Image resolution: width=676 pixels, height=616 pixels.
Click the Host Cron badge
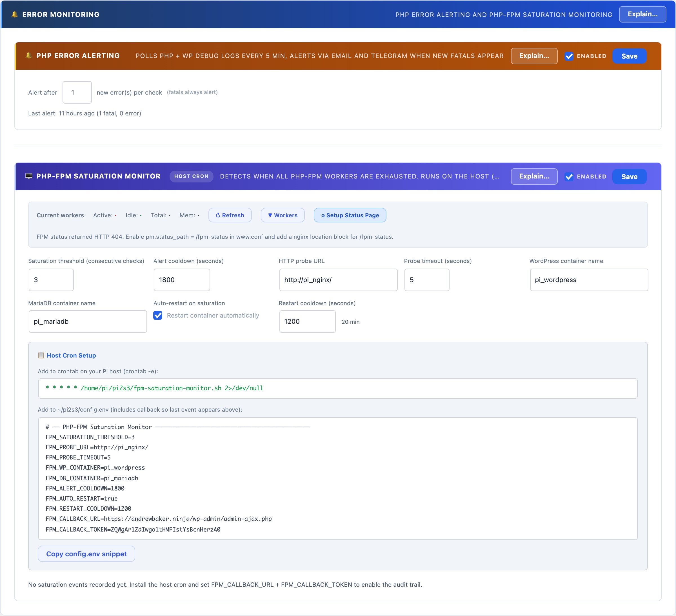pyautogui.click(x=192, y=176)
